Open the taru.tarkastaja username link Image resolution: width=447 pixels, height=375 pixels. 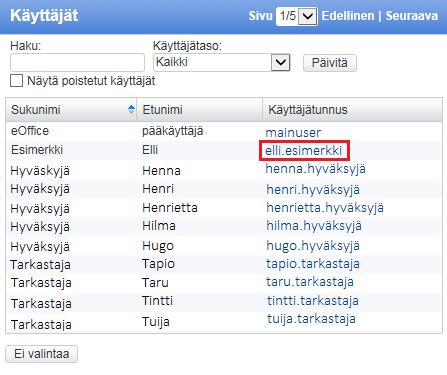click(310, 282)
